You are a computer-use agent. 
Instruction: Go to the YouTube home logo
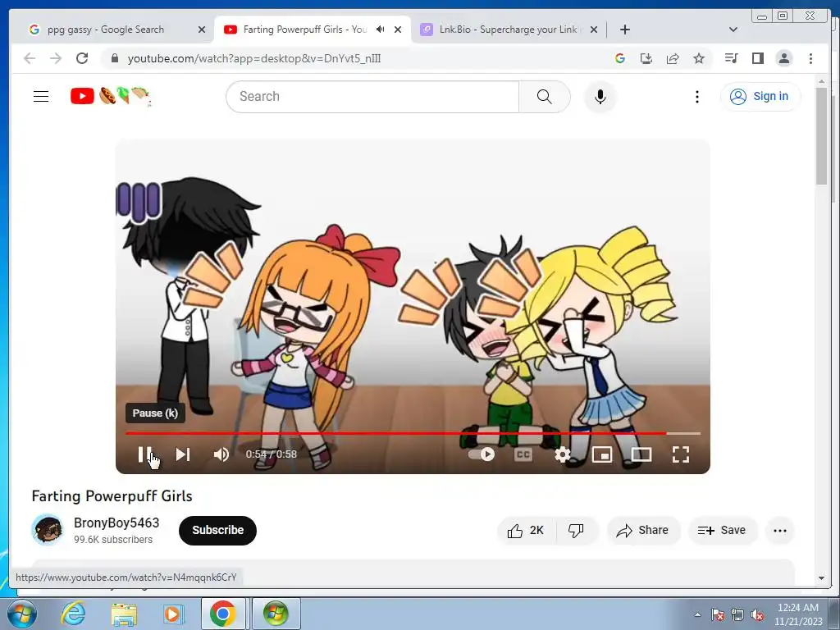pyautogui.click(x=111, y=97)
